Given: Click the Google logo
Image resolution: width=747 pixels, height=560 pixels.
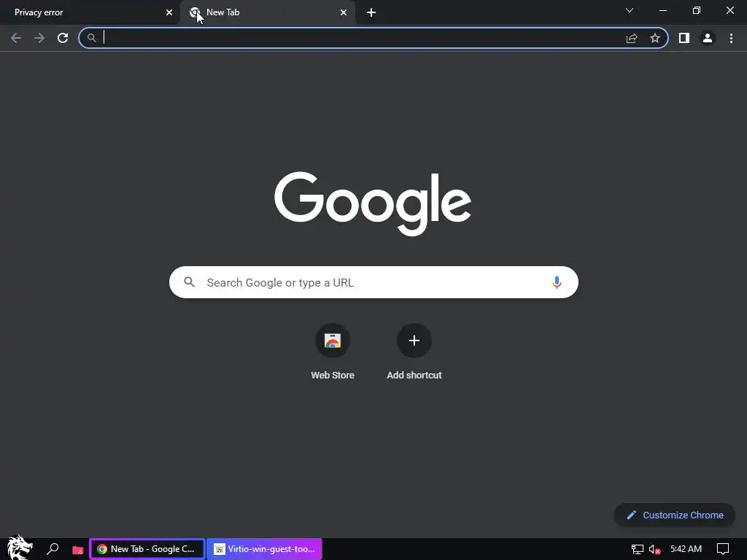Looking at the screenshot, I should coord(373,204).
